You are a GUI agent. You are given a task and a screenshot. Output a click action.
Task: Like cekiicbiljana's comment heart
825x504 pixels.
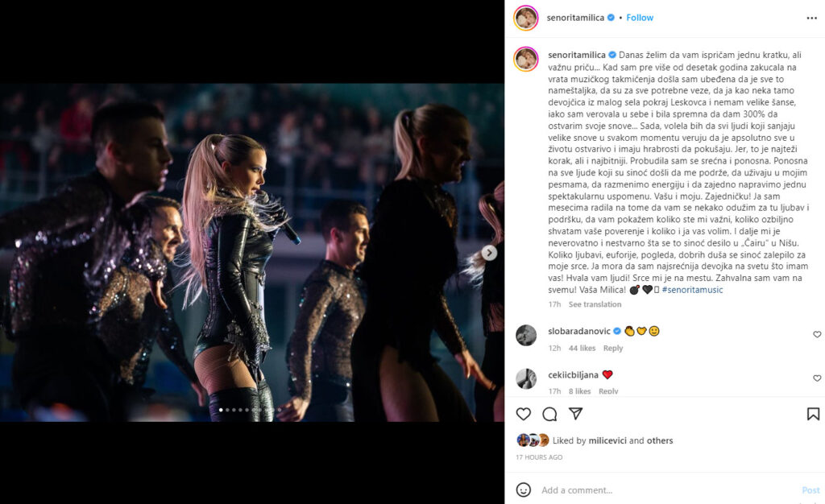tap(817, 378)
